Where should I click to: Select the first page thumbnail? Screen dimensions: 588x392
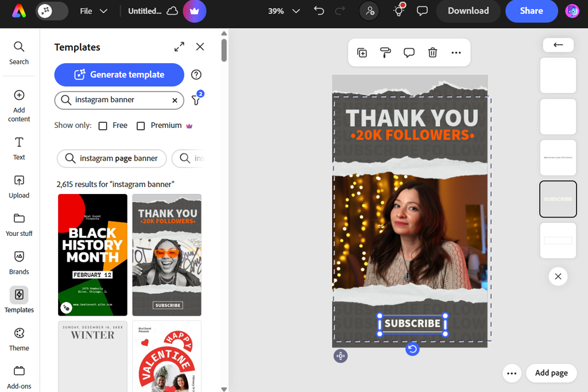pos(558,75)
